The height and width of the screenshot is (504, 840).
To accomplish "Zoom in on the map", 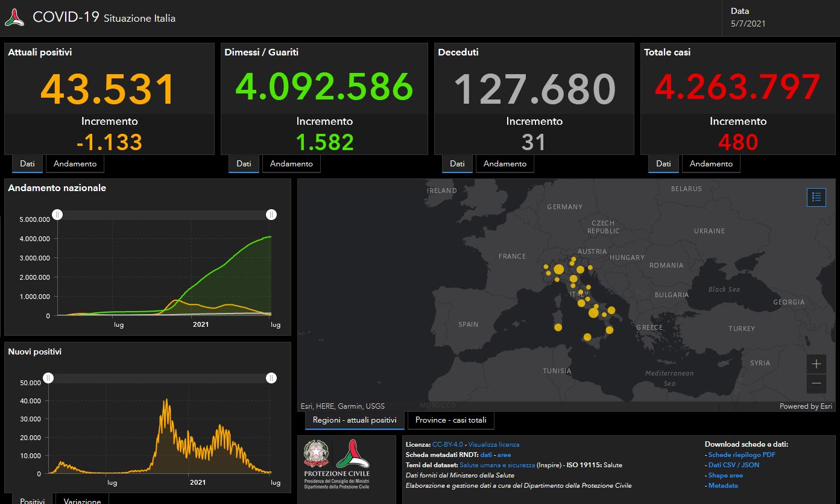I will pyautogui.click(x=816, y=364).
